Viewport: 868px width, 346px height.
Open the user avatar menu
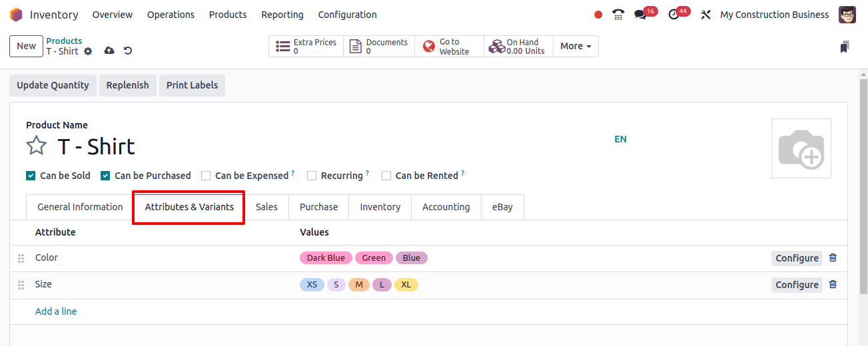[x=847, y=15]
